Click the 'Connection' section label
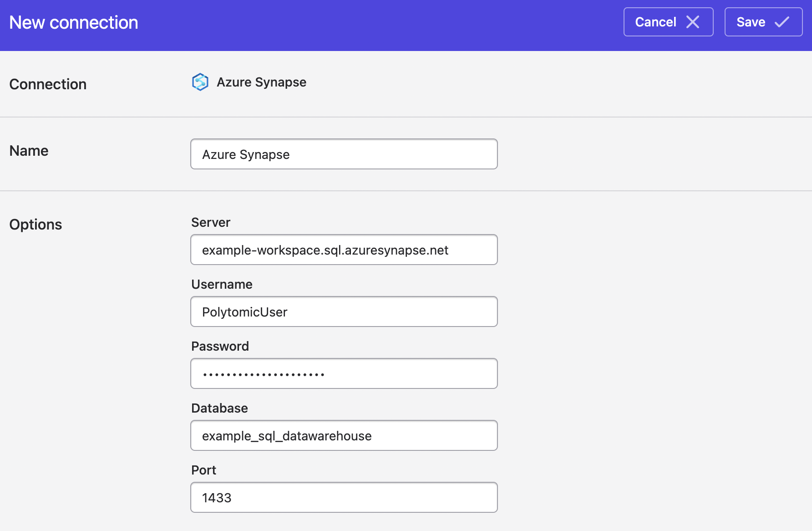The image size is (812, 531). click(48, 84)
